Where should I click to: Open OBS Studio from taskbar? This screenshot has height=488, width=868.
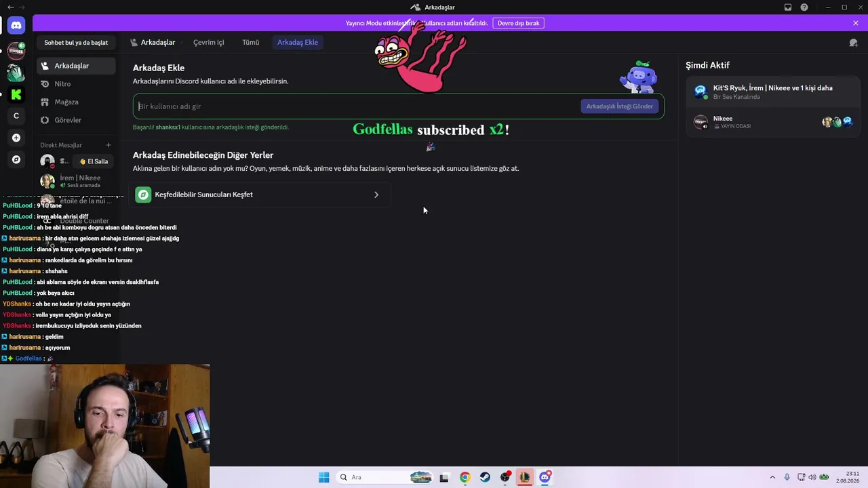click(x=505, y=477)
